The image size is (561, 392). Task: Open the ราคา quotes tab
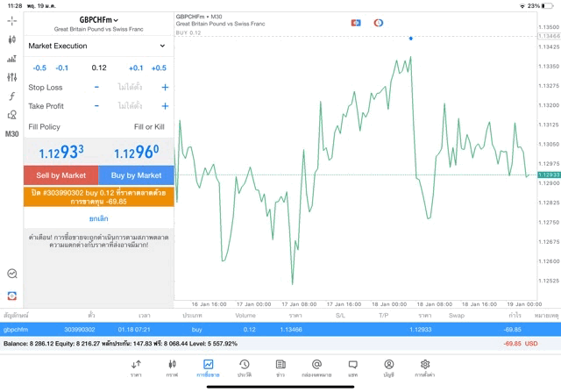pyautogui.click(x=136, y=368)
